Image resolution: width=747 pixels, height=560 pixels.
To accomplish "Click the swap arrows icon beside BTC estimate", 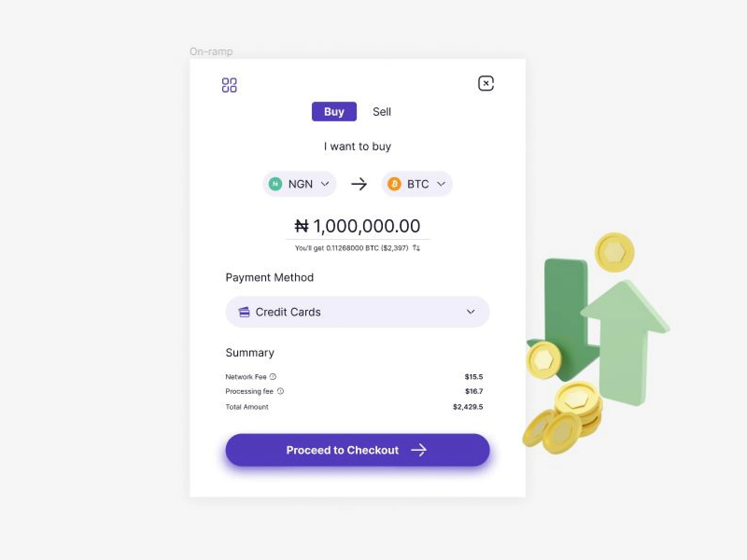I will click(416, 248).
